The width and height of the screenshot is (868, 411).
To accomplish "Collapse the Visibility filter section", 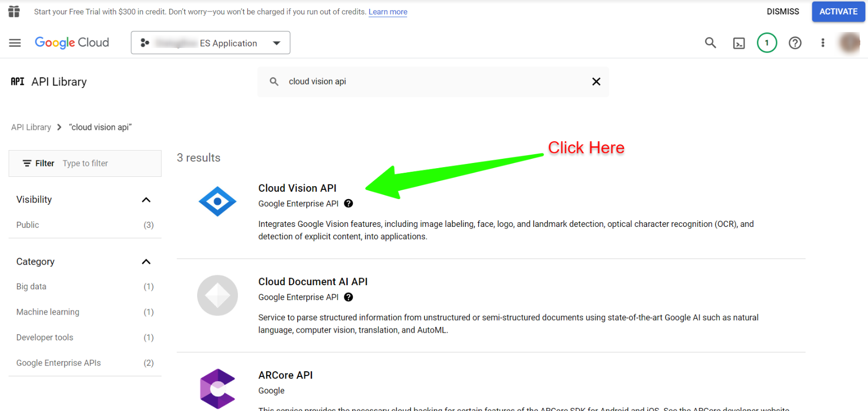I will pyautogui.click(x=146, y=200).
